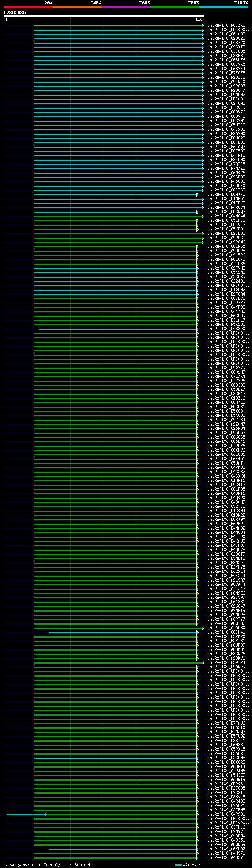Image resolution: width=252 pixels, height=868 pixels.
Task: Click label UniRef100_A9RQA3
Action: (x=226, y=86)
